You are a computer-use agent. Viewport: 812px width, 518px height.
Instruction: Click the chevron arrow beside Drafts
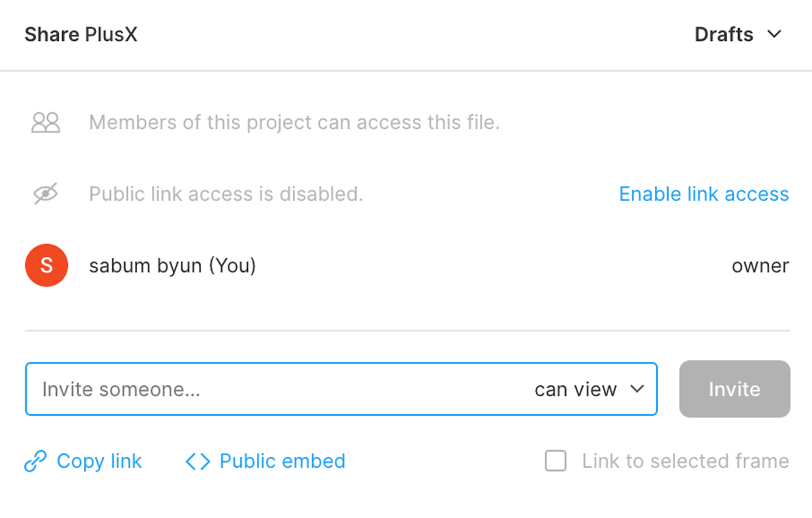point(774,34)
